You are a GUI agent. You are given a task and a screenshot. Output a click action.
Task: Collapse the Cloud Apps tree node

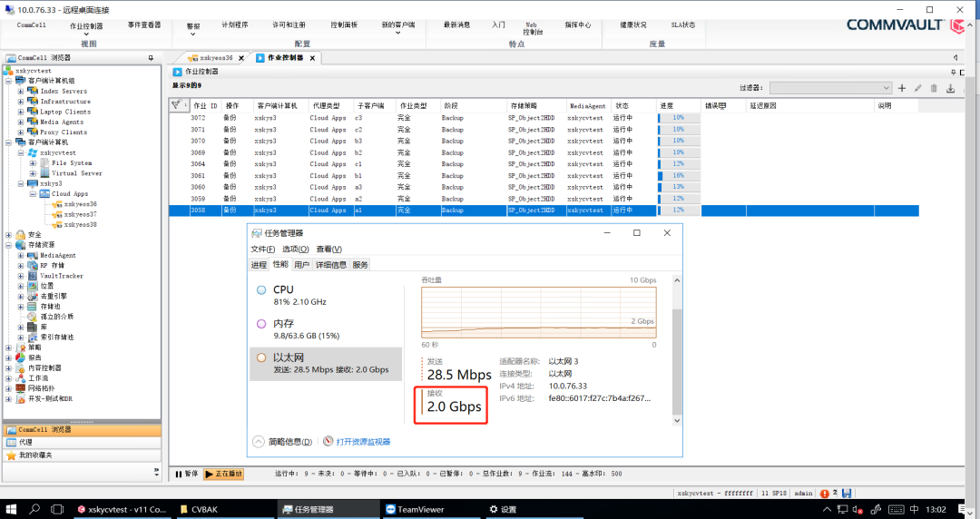32,194
